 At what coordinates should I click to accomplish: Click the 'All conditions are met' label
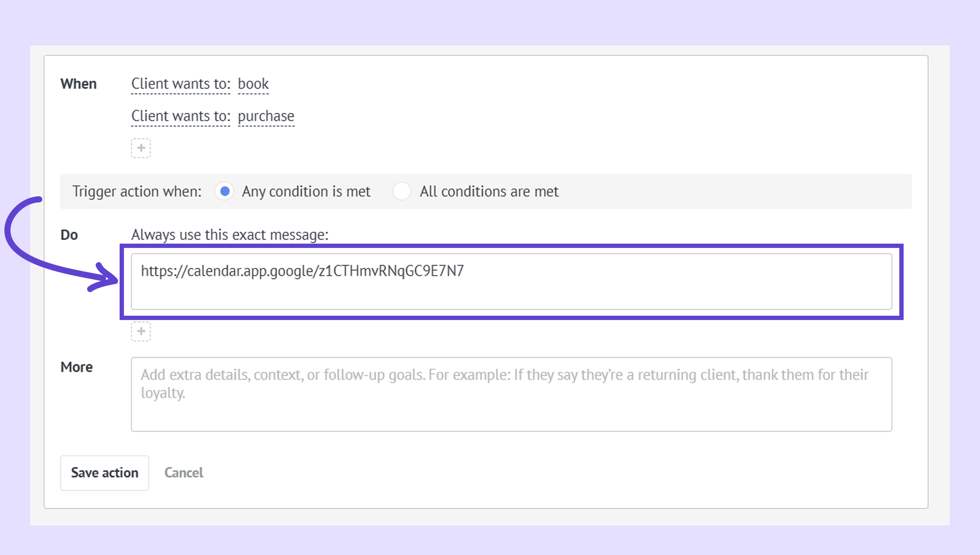click(489, 191)
